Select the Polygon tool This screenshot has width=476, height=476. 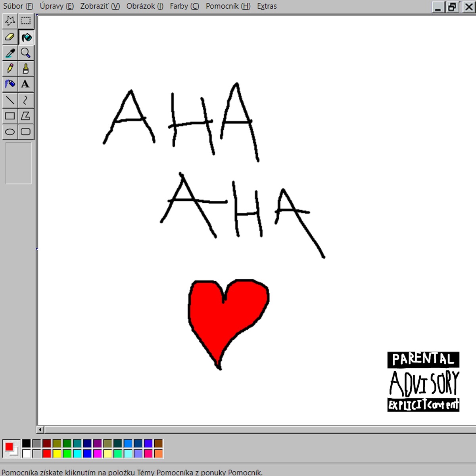click(x=26, y=115)
